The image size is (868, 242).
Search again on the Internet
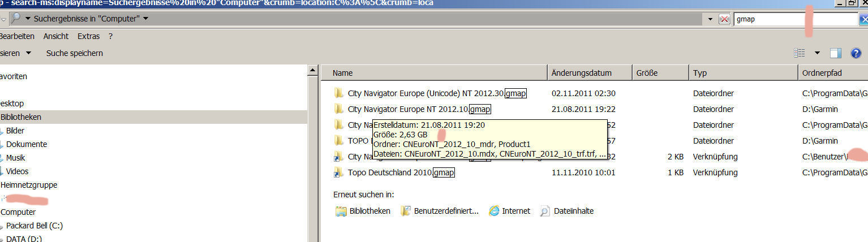point(509,211)
